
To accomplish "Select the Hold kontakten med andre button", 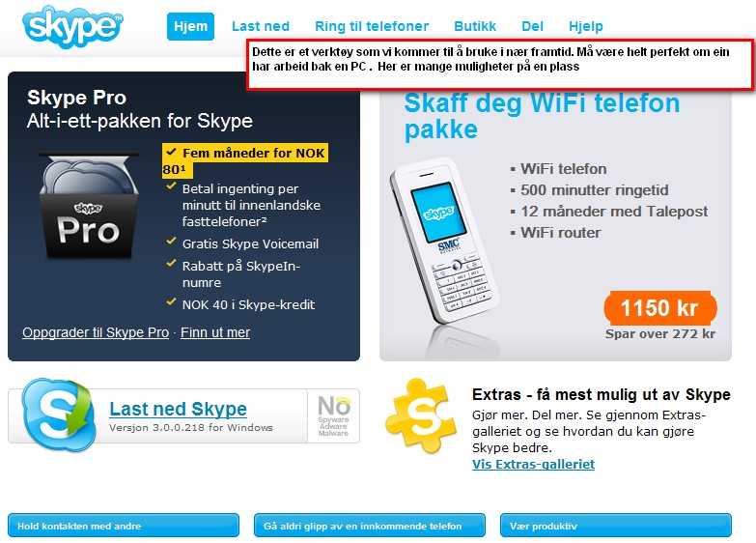I will coord(124,526).
